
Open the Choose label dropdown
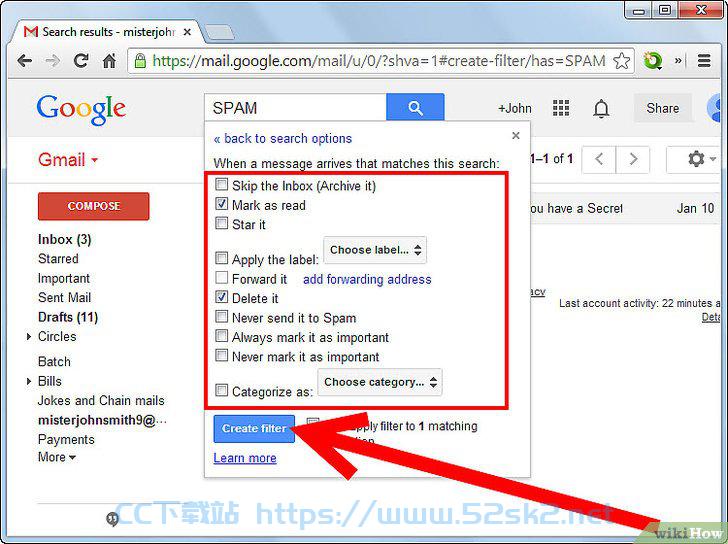point(375,250)
